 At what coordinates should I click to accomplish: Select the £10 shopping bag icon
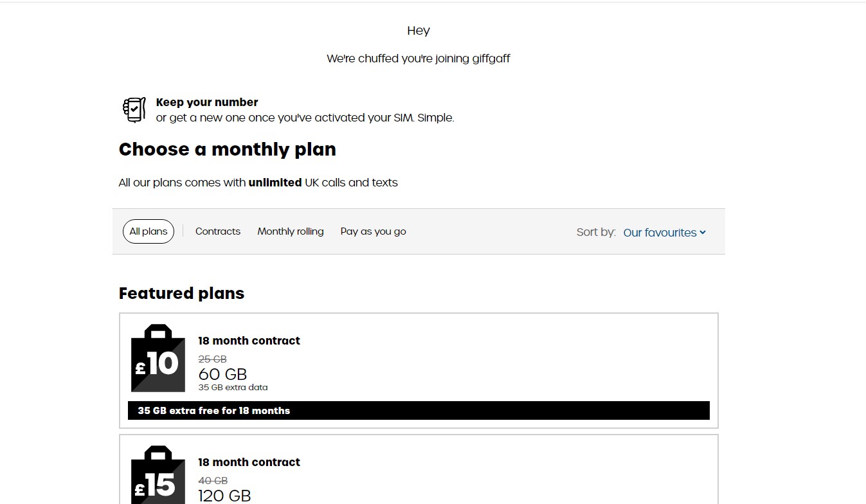coord(158,358)
